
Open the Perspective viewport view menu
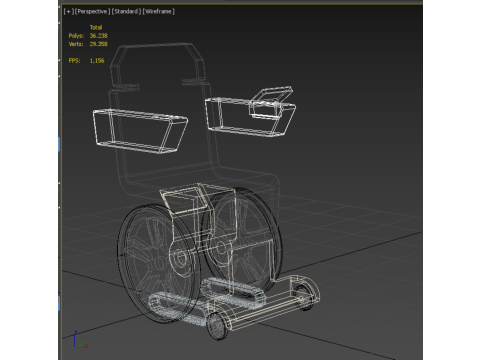pos(92,11)
